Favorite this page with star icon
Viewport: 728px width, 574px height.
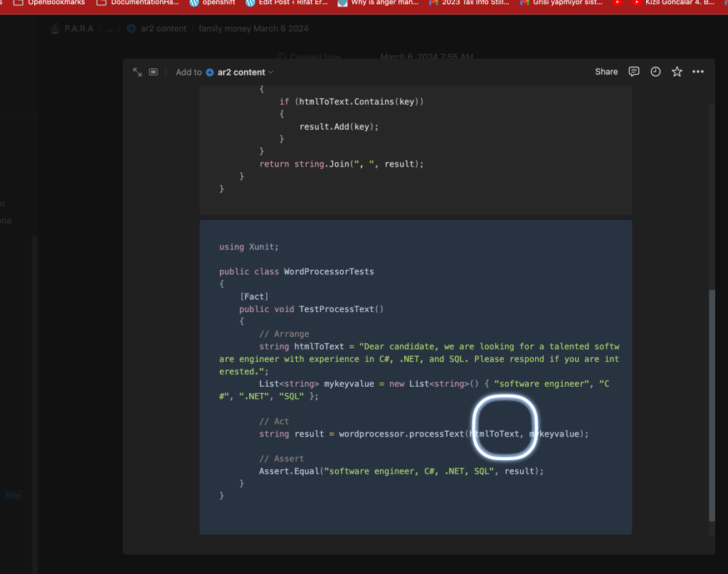point(677,72)
